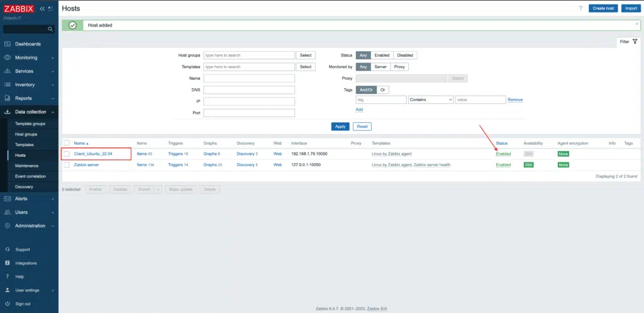Click the Help question mark in the sidebar
The width and height of the screenshot is (644, 313).
[8, 277]
